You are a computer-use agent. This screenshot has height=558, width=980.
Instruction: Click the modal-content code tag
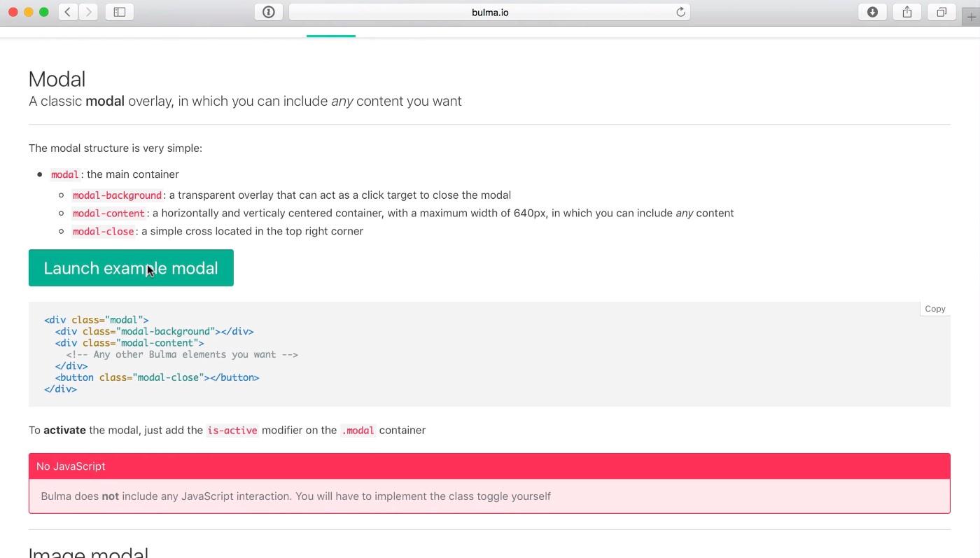tap(108, 214)
